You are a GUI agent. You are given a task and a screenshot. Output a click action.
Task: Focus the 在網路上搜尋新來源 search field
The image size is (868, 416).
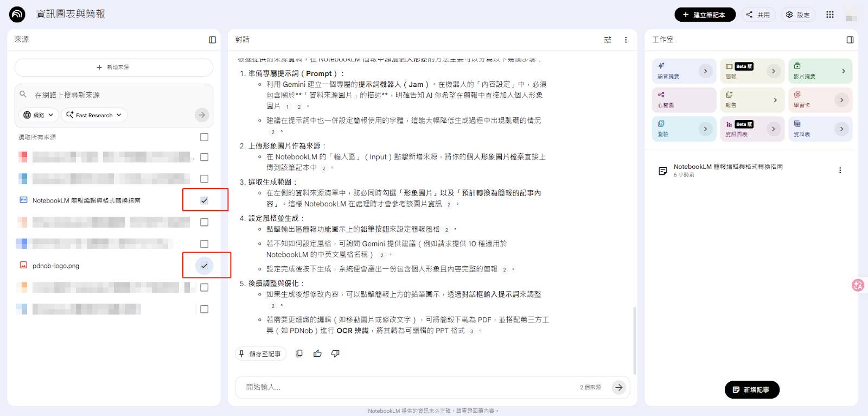(x=114, y=94)
